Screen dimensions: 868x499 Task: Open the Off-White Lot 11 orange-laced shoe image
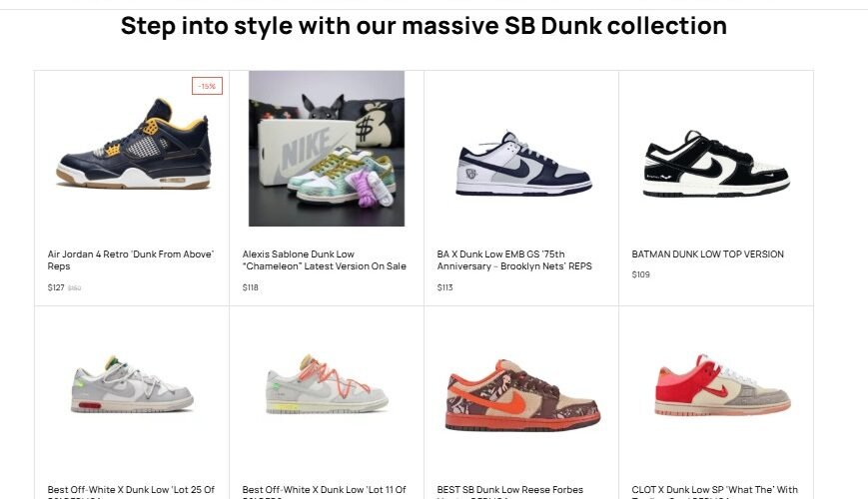[327, 384]
